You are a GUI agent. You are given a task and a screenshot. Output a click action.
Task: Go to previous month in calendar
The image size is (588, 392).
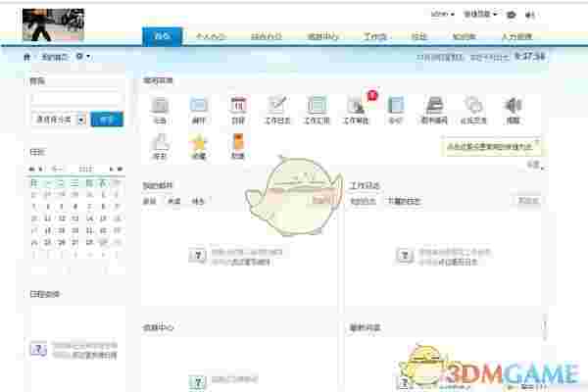coord(40,170)
